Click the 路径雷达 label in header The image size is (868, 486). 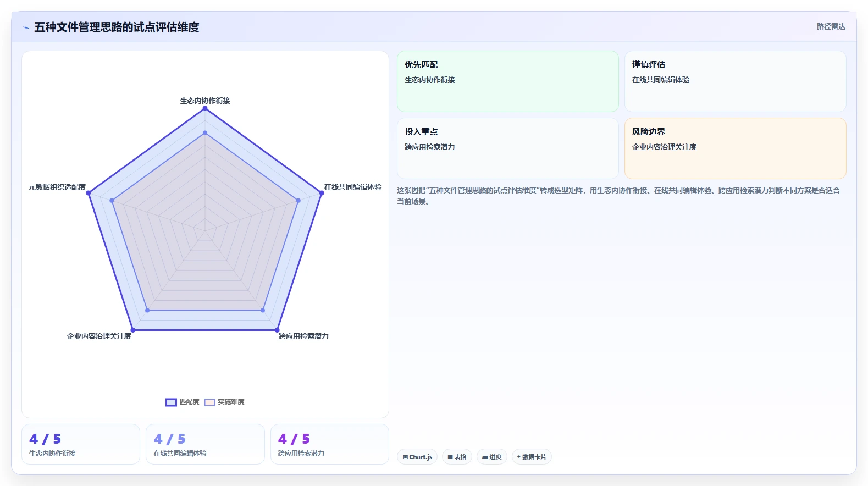coord(831,26)
